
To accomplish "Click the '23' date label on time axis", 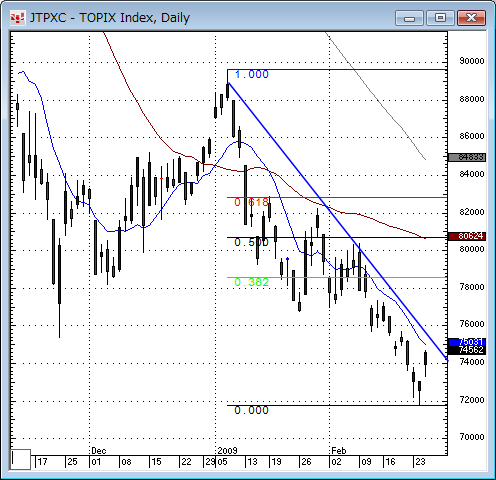I will click(x=420, y=462).
